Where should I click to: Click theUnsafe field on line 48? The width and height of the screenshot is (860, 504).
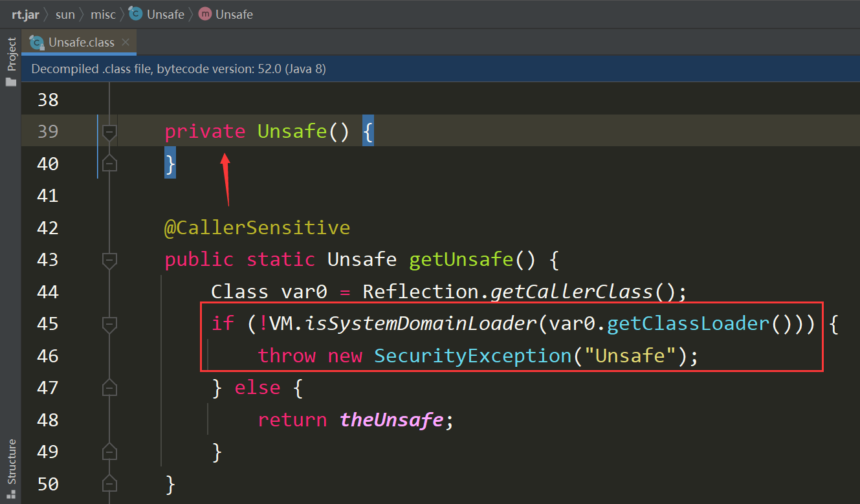coord(391,419)
